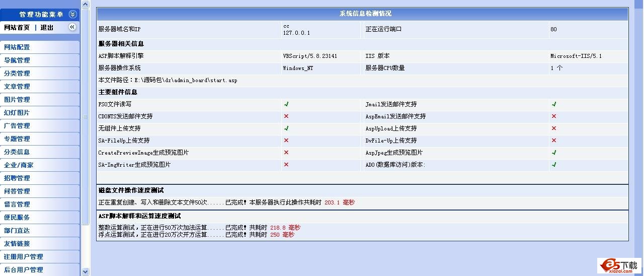Select 企业/商家 in the sidebar

pyautogui.click(x=40, y=165)
